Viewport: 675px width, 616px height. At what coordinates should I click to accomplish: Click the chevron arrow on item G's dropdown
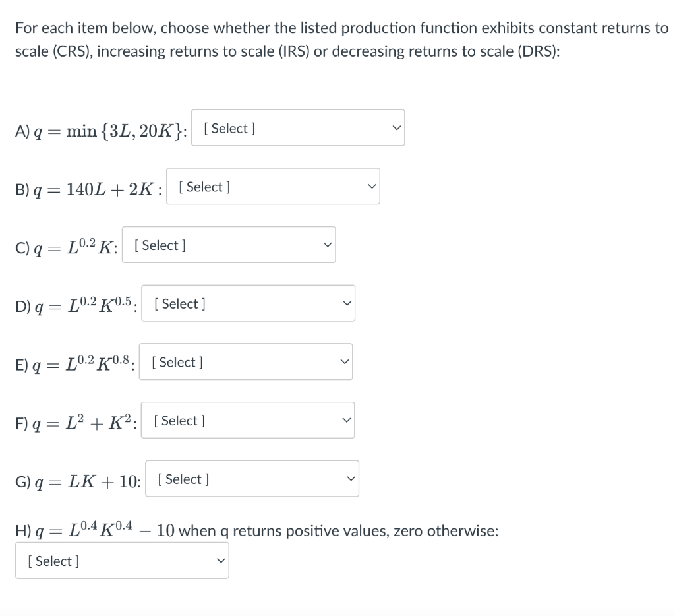(351, 478)
